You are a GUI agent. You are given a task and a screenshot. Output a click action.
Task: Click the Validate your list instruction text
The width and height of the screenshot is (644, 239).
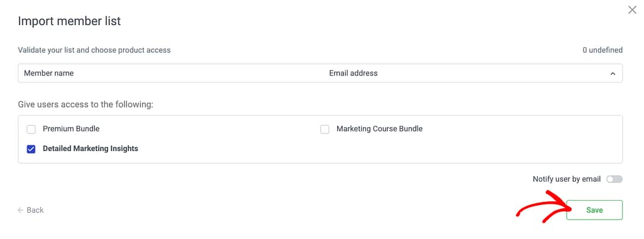(94, 50)
